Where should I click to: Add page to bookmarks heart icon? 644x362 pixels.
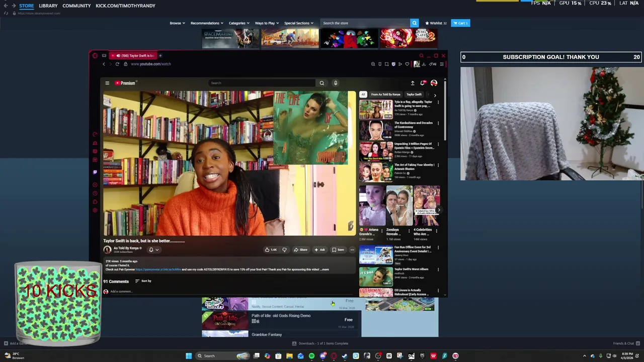(407, 64)
